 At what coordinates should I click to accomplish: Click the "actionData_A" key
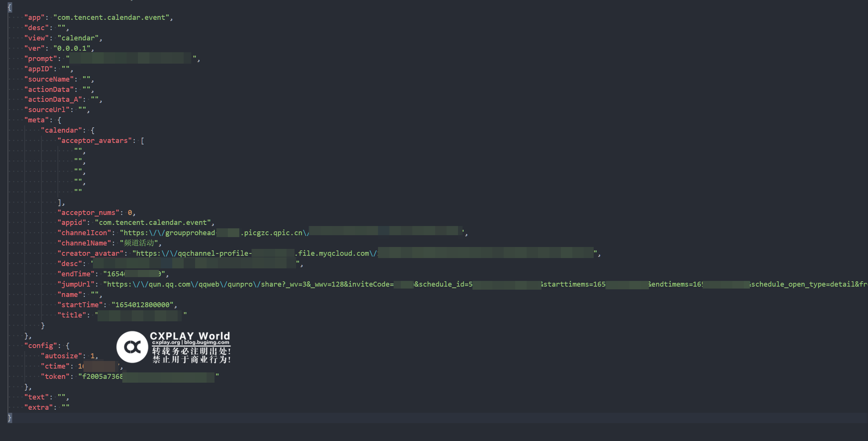coord(53,99)
